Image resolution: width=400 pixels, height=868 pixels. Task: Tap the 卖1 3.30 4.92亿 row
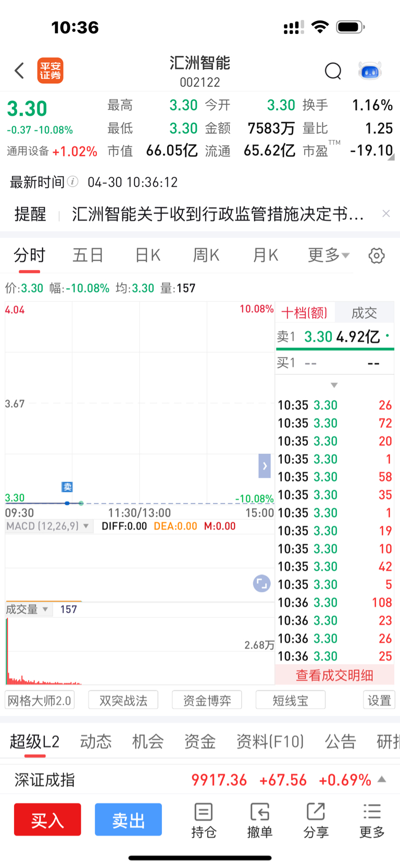click(x=334, y=337)
